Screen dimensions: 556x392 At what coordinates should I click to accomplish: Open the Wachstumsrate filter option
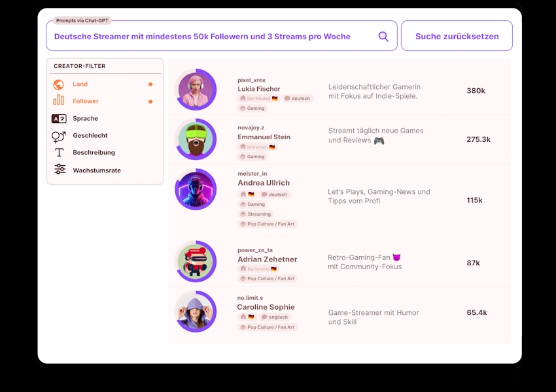(97, 170)
